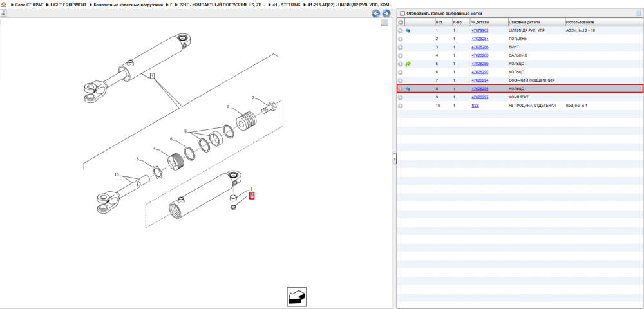Click blue arrow icon in ЦИЛИНДР РУЛ. УПР. row
Viewport: 644px width, 309px height.
[x=408, y=31]
